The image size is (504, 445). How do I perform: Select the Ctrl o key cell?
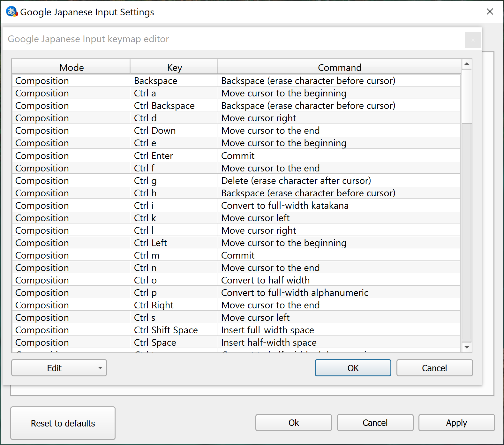coord(174,280)
